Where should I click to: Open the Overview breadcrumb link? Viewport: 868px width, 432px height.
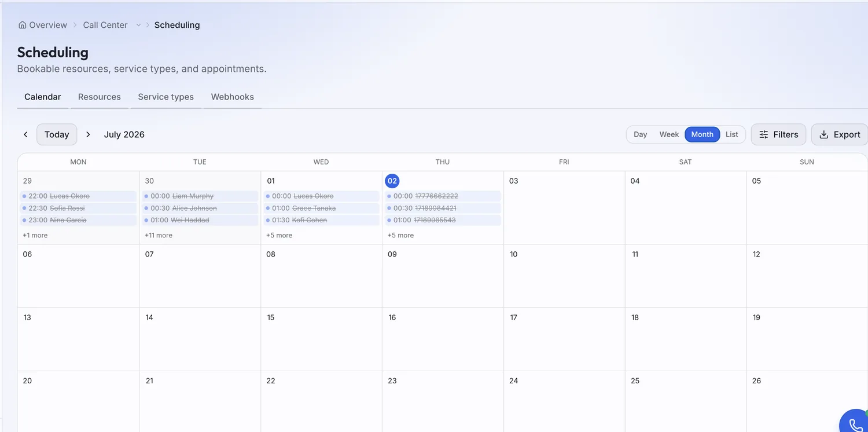(48, 25)
